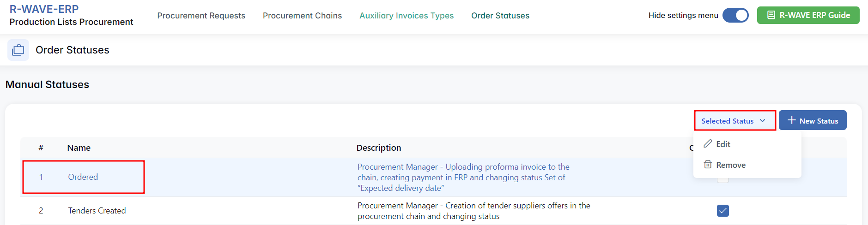Viewport: 868px width, 225px height.
Task: Open the R-WAVE ERP Guide
Action: (x=808, y=15)
